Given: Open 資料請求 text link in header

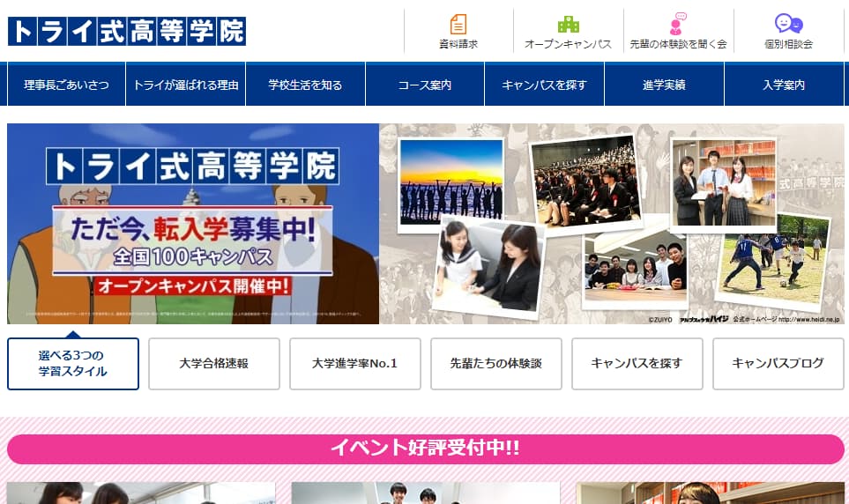Looking at the screenshot, I should coord(458,44).
